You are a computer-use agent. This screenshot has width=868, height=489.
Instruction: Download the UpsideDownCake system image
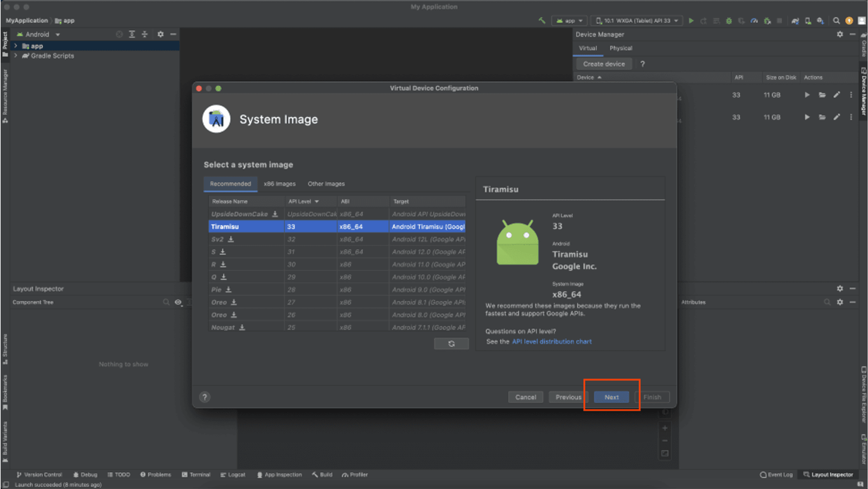click(x=275, y=214)
